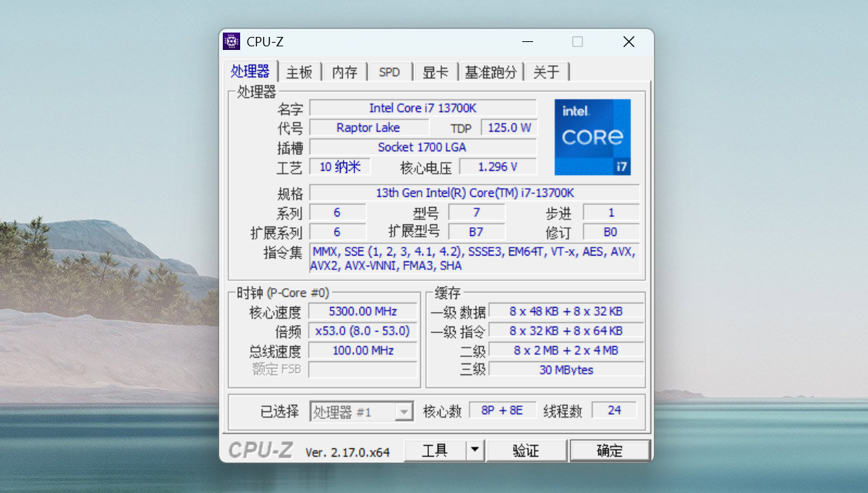Click the Intel Core i7 logo
Screen dimensions: 868x493
592,137
